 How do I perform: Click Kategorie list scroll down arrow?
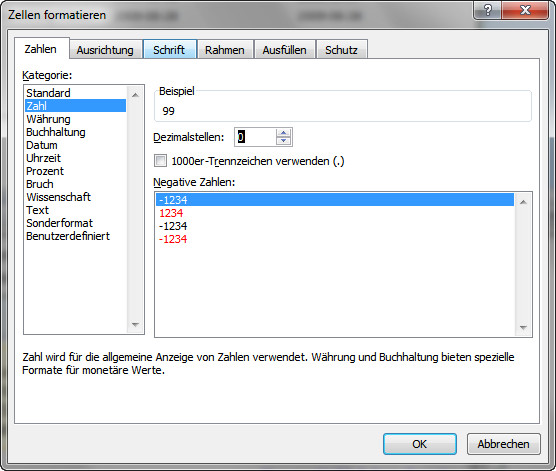pos(135,324)
